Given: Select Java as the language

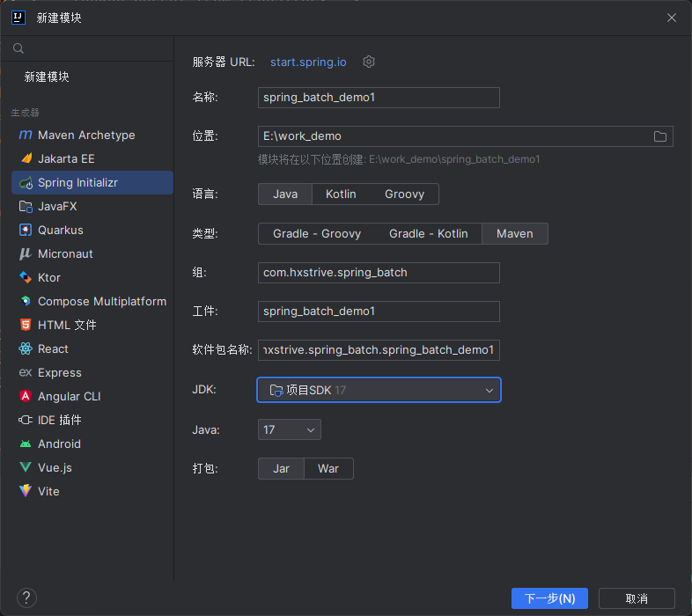Looking at the screenshot, I should [x=285, y=194].
